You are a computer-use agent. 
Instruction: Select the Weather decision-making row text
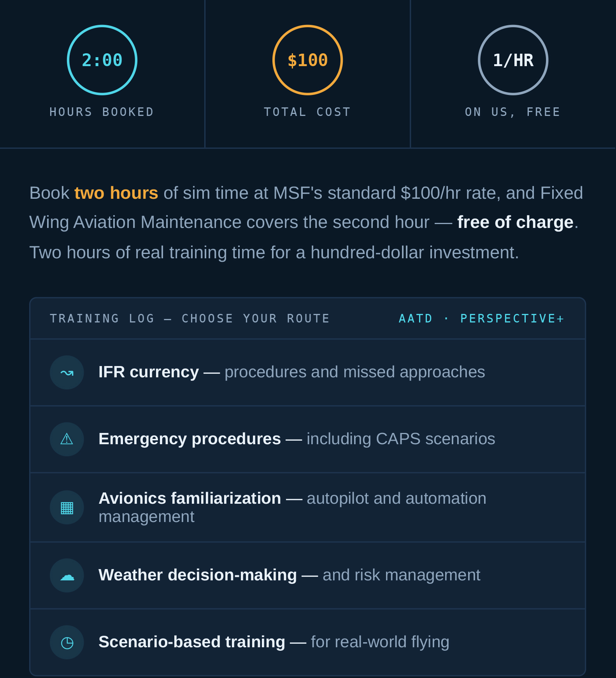290,575
